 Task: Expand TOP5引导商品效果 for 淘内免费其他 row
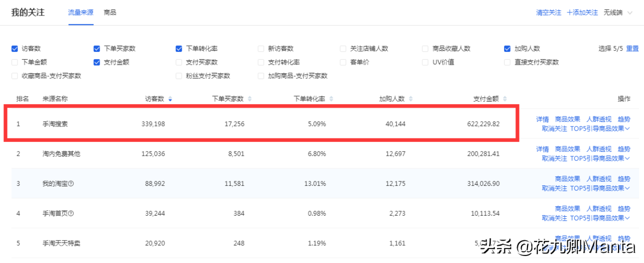pyautogui.click(x=600, y=158)
